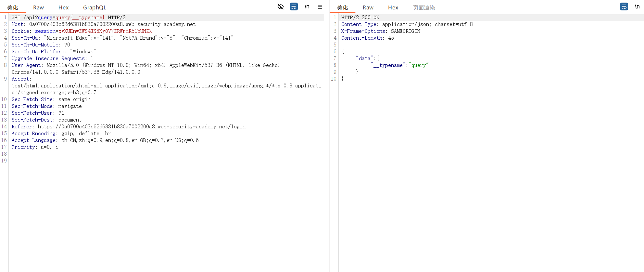644x272 pixels.
Task: Open the response Hex tab
Action: point(393,7)
